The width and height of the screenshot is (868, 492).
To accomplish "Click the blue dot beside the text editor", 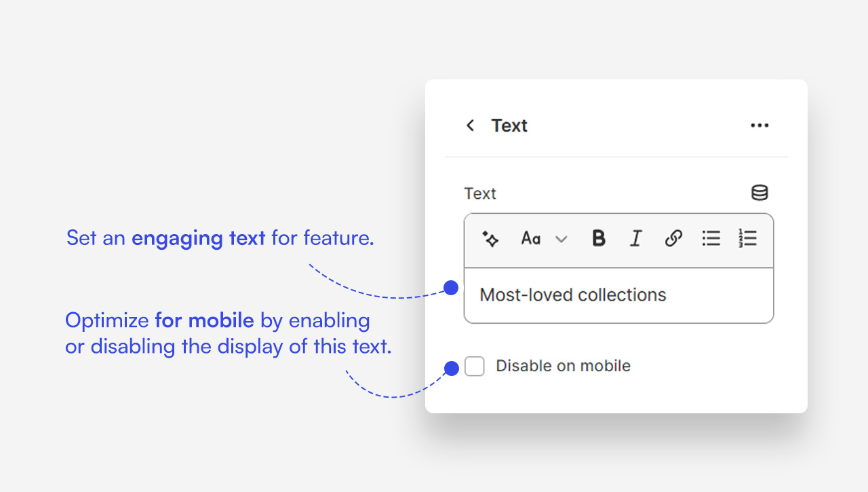I will point(450,288).
